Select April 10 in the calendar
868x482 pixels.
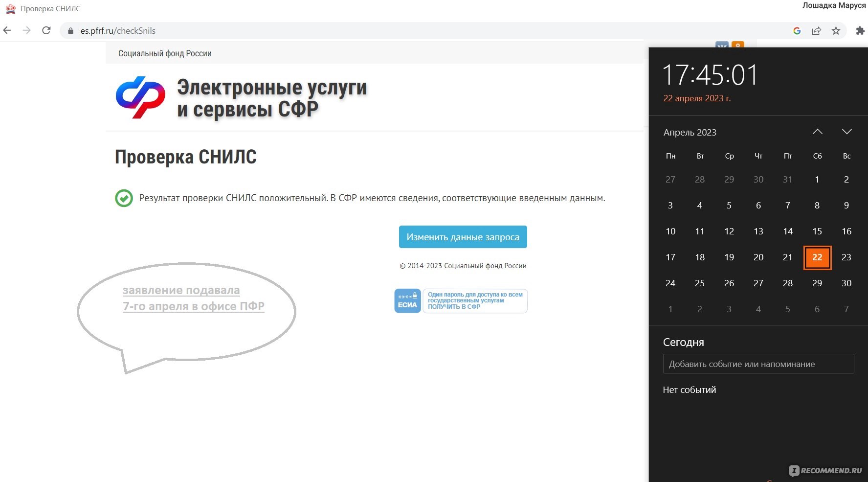670,231
